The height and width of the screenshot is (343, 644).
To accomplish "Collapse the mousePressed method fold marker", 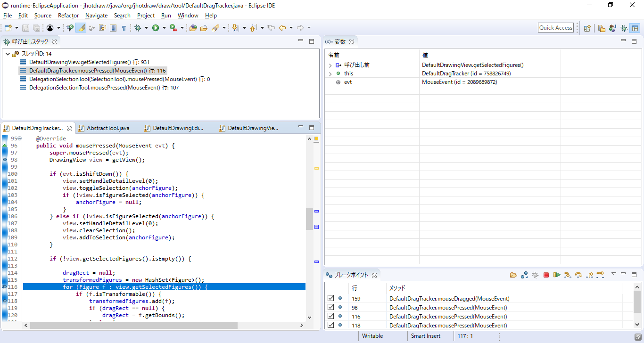I will [x=20, y=139].
